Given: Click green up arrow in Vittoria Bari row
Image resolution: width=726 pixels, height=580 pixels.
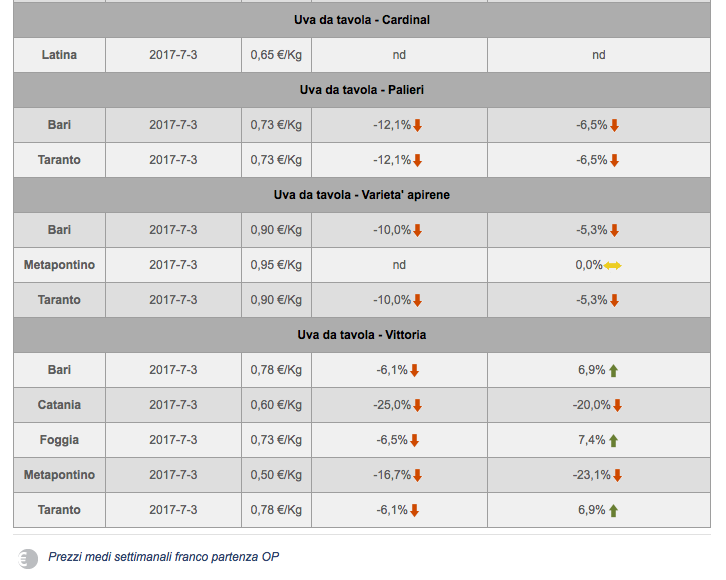Looking at the screenshot, I should coord(613,371).
